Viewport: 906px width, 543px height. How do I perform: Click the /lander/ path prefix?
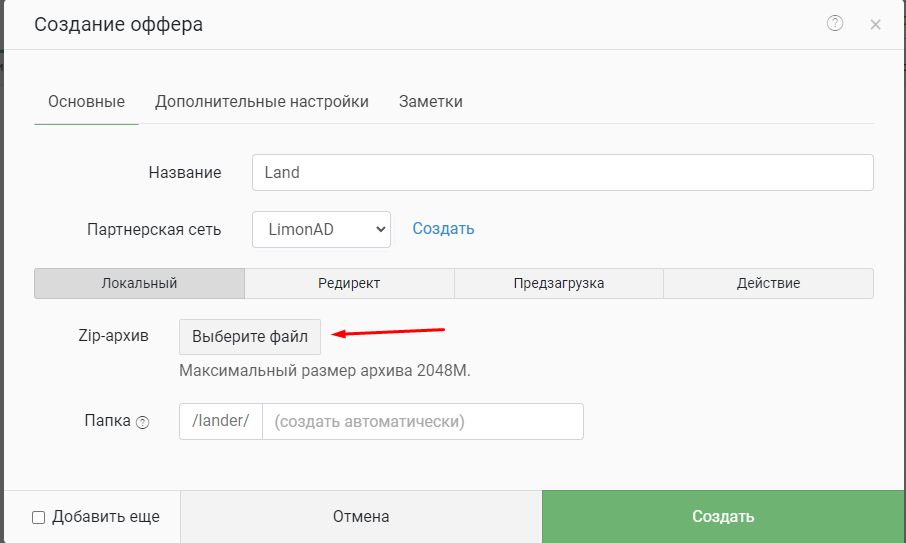[220, 421]
